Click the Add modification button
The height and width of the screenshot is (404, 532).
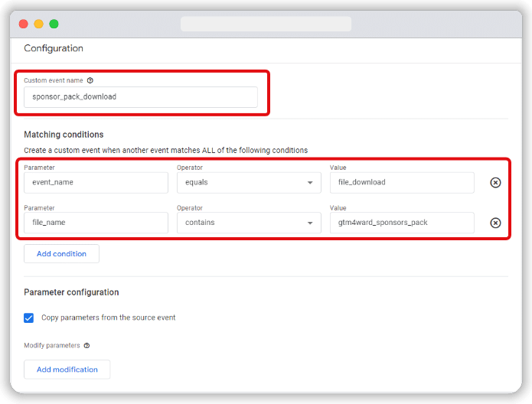67,370
